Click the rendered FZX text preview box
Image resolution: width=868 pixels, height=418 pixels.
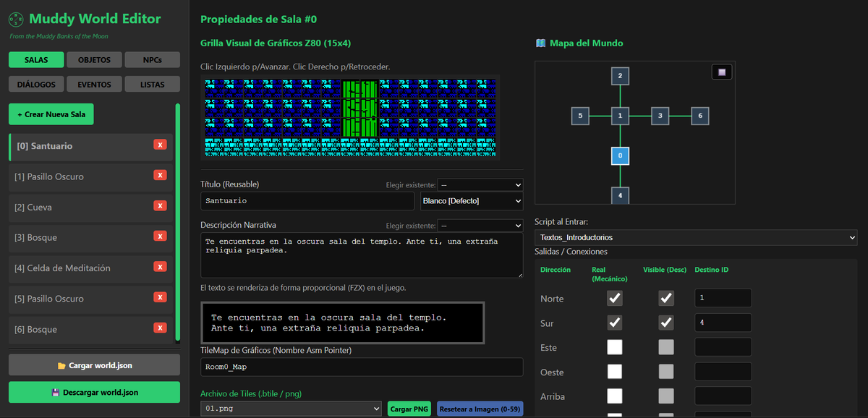point(342,323)
